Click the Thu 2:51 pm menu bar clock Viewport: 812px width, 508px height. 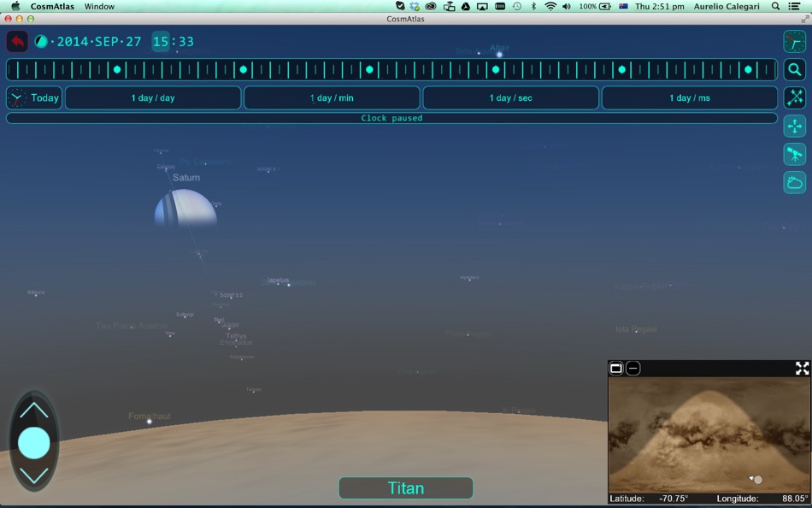pos(659,6)
